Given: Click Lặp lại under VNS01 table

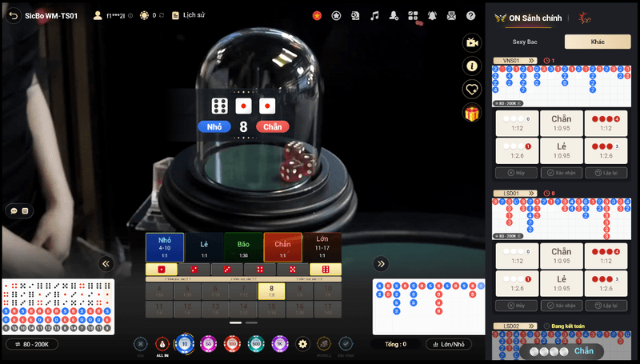Looking at the screenshot, I should (x=606, y=173).
